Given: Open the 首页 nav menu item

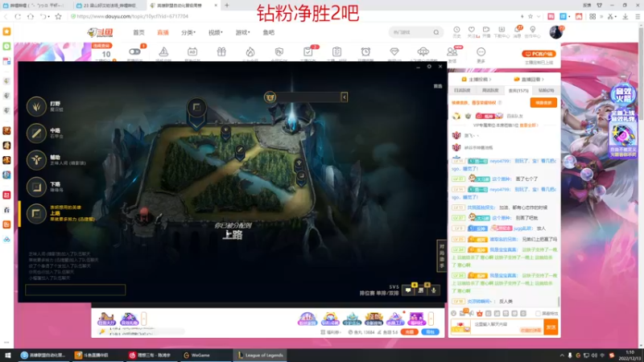Looking at the screenshot, I should coord(138,32).
